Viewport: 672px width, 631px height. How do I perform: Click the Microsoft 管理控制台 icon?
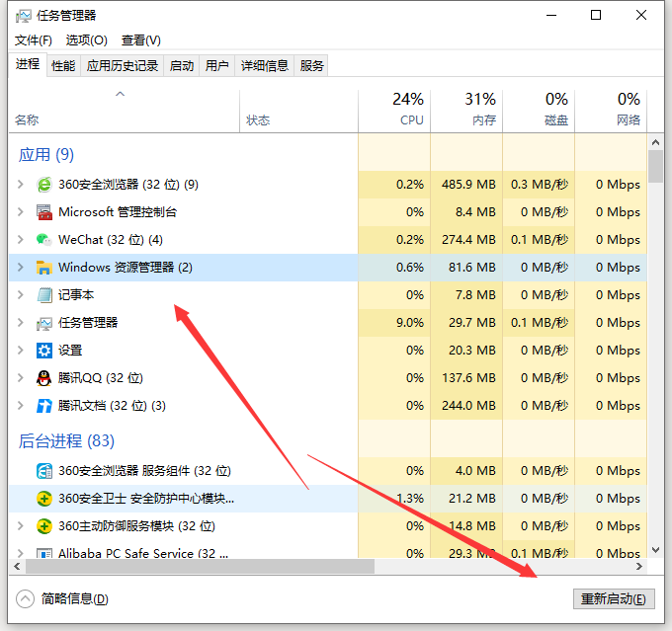[43, 212]
